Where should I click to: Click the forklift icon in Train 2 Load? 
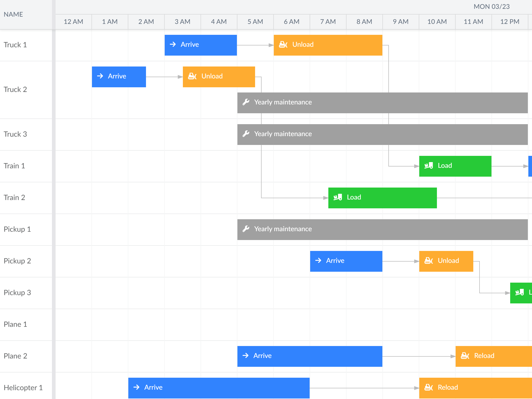(338, 197)
